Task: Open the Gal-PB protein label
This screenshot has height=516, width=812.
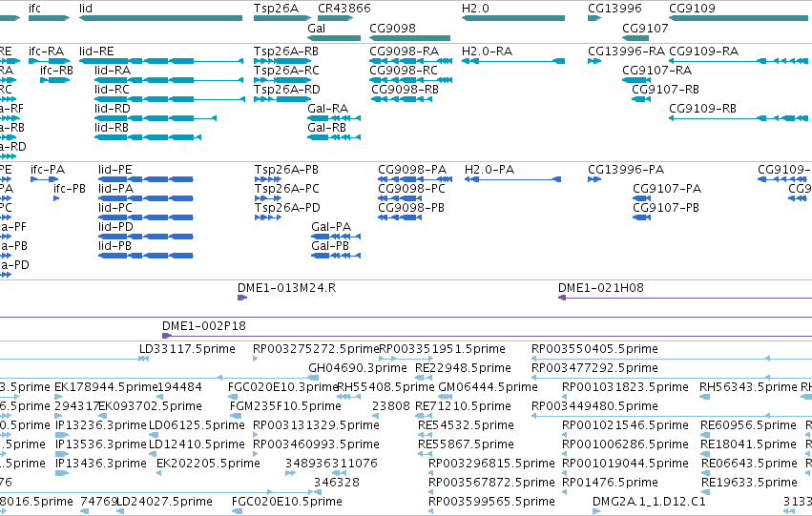Action: 330,246
